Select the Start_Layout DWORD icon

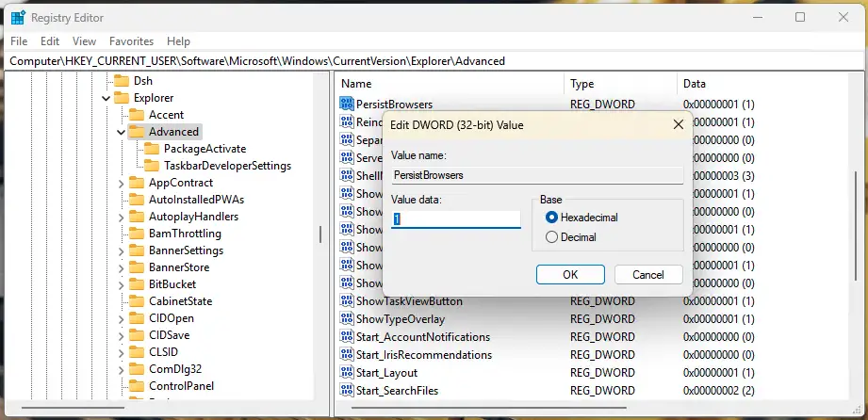[x=347, y=372]
